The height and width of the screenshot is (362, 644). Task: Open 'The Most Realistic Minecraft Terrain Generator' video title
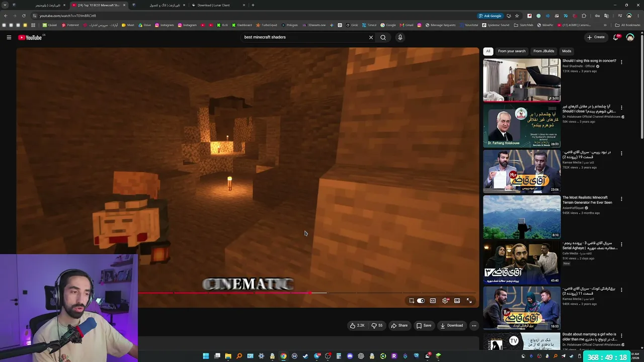pos(587,200)
